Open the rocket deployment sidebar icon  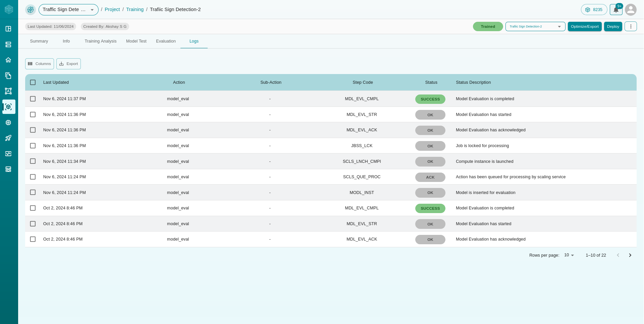point(8,138)
